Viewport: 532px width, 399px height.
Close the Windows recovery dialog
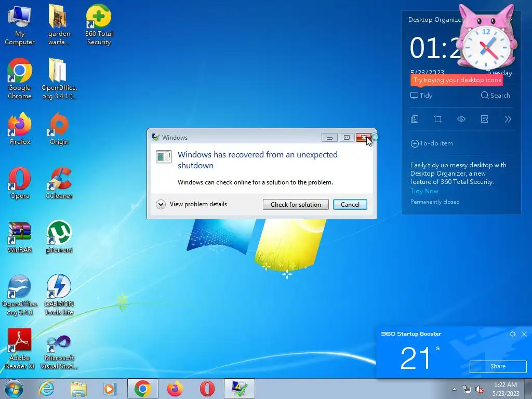point(364,137)
